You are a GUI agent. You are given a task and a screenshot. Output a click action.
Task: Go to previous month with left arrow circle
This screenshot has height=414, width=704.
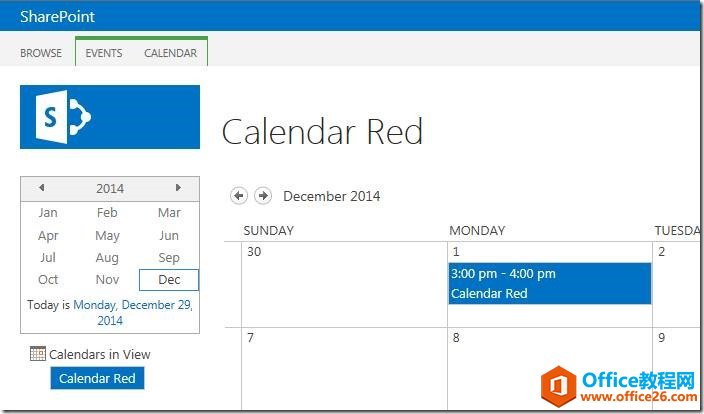239,196
